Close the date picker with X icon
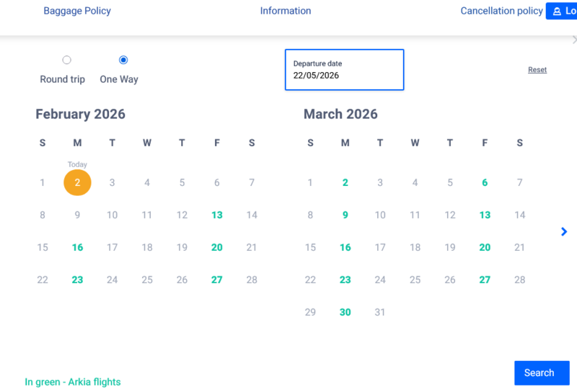Image resolution: width=577 pixels, height=392 pixels. (x=573, y=40)
